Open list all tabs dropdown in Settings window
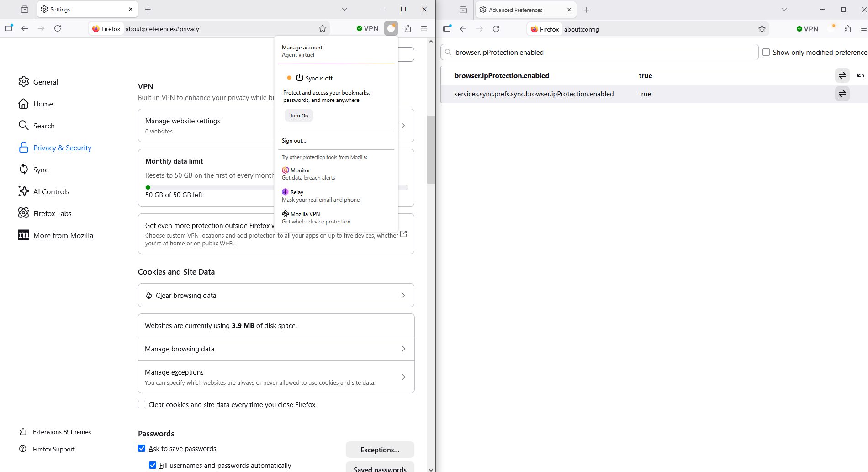This screenshot has width=868, height=472. (344, 9)
